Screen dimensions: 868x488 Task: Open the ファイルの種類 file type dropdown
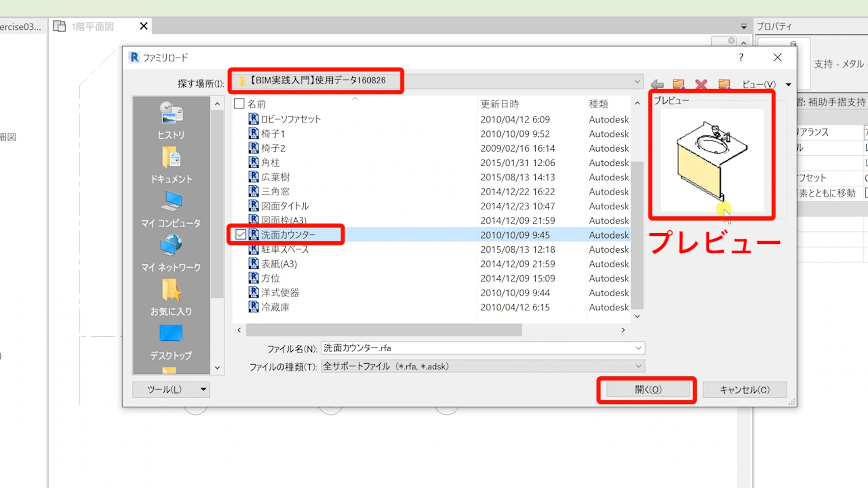pyautogui.click(x=638, y=366)
